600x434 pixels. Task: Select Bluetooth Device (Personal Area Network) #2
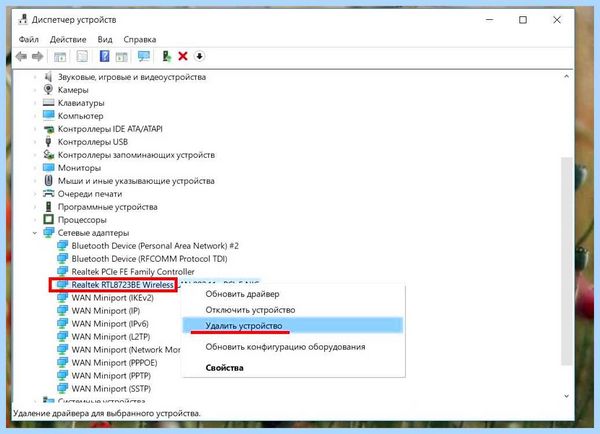[155, 246]
